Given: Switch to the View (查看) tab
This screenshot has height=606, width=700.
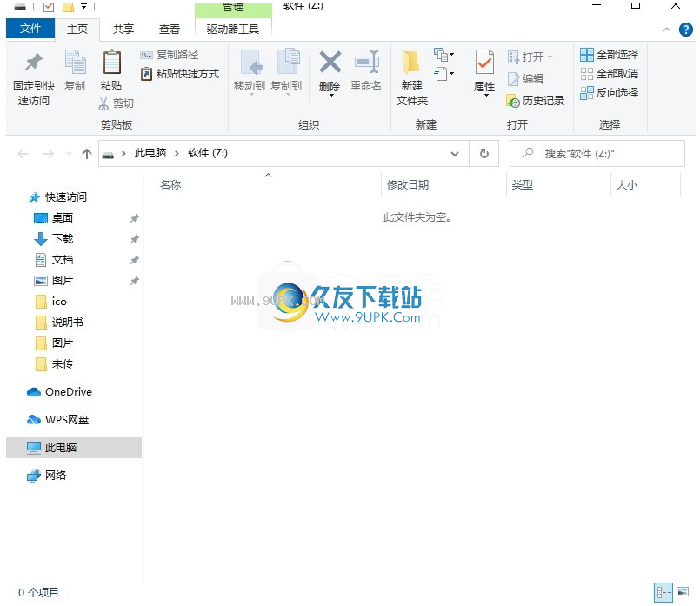Looking at the screenshot, I should 170,30.
